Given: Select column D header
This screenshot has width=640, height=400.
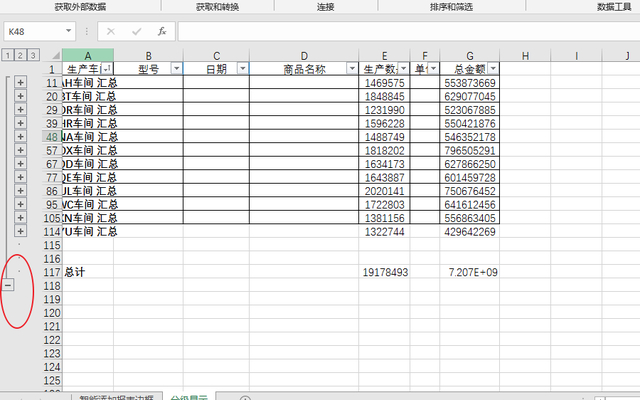Looking at the screenshot, I should (304, 56).
